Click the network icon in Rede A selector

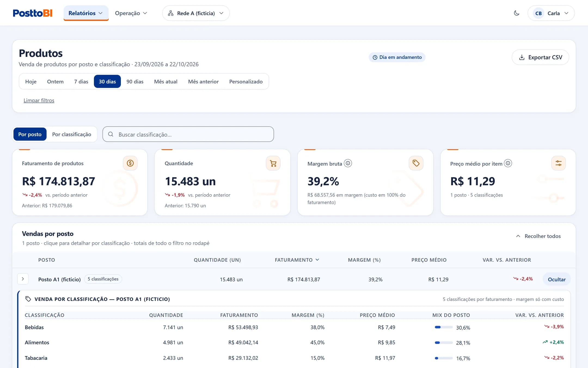tap(171, 13)
